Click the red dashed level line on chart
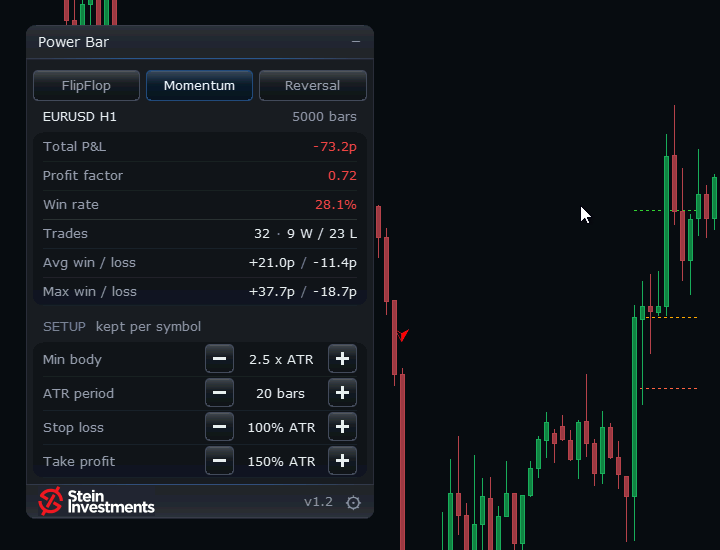Image resolution: width=720 pixels, height=550 pixels. 669,388
